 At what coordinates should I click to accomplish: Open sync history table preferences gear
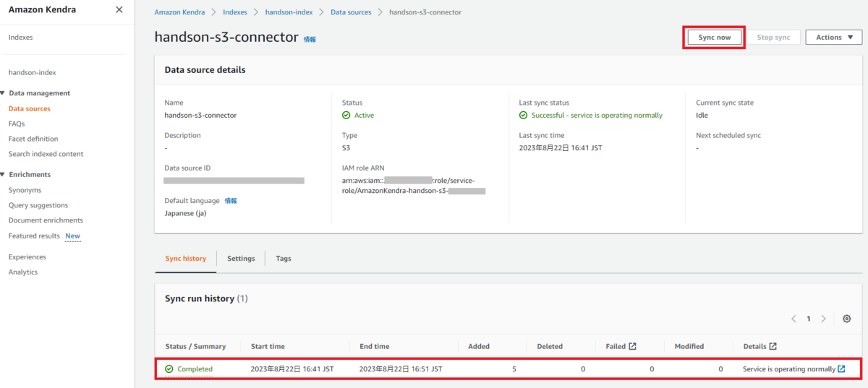point(847,319)
